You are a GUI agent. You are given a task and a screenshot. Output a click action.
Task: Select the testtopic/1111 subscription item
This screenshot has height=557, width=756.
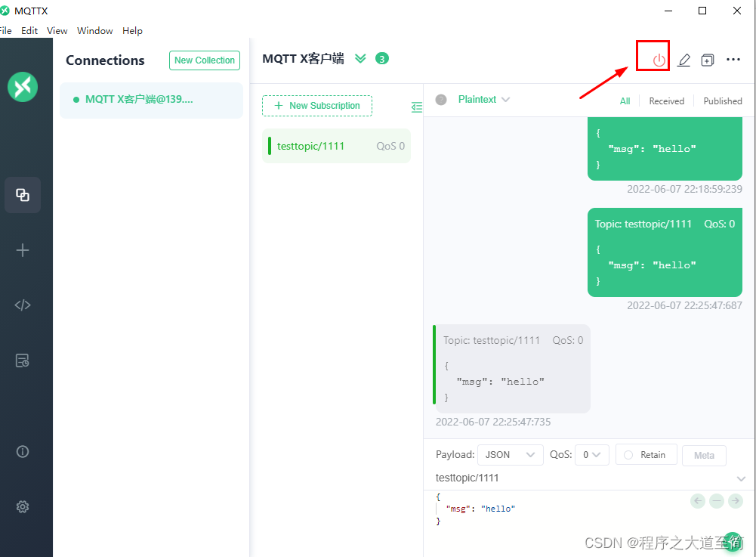(x=337, y=146)
